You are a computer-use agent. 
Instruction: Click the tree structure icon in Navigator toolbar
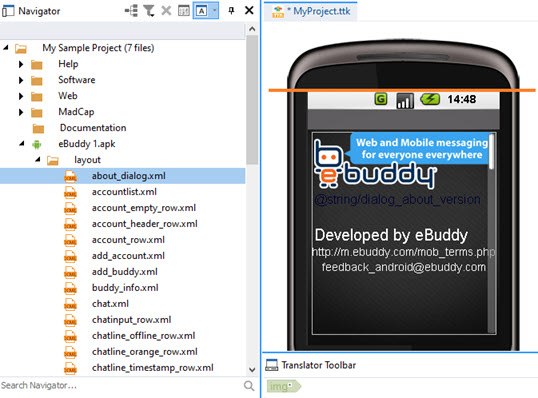[x=131, y=11]
